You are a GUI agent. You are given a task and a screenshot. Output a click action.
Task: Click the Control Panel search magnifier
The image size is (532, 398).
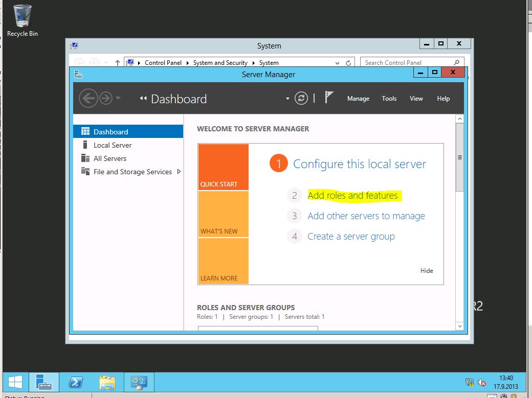[x=456, y=63]
